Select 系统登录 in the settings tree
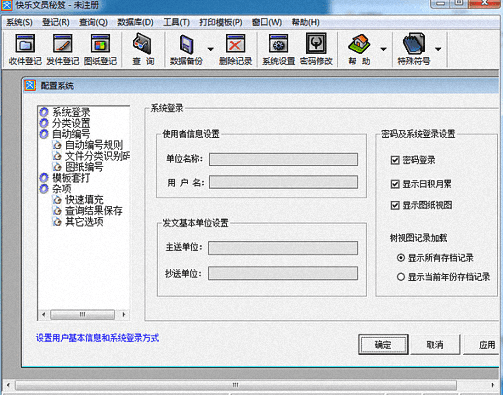 71,112
